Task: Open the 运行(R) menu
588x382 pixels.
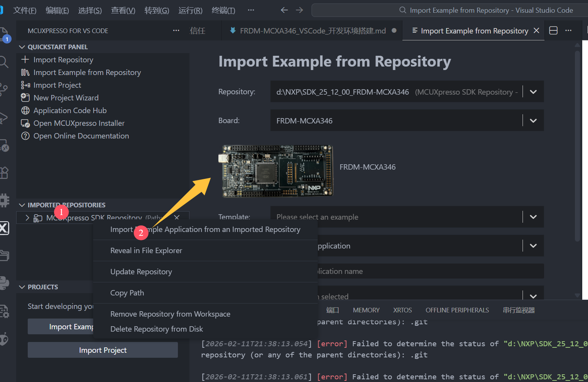Action: 190,10
